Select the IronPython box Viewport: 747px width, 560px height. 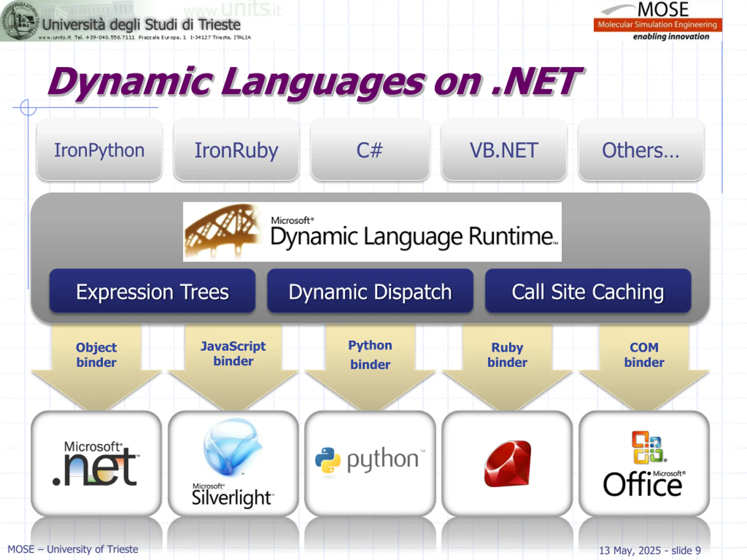click(99, 150)
